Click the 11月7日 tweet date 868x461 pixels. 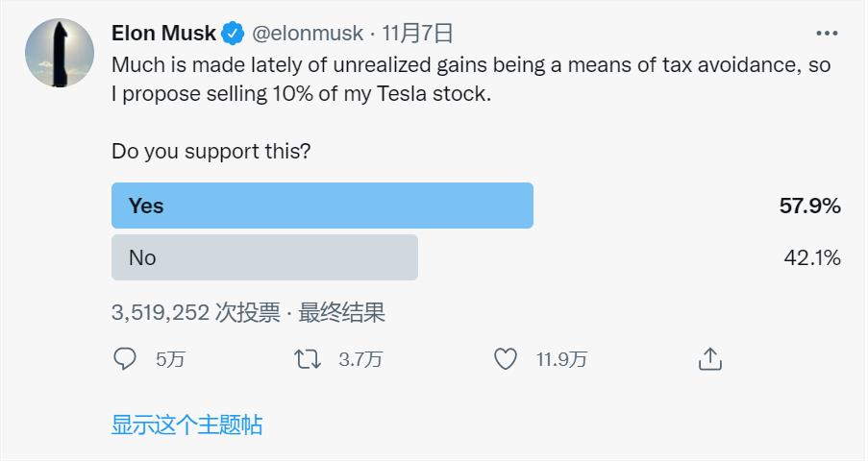[x=417, y=34]
